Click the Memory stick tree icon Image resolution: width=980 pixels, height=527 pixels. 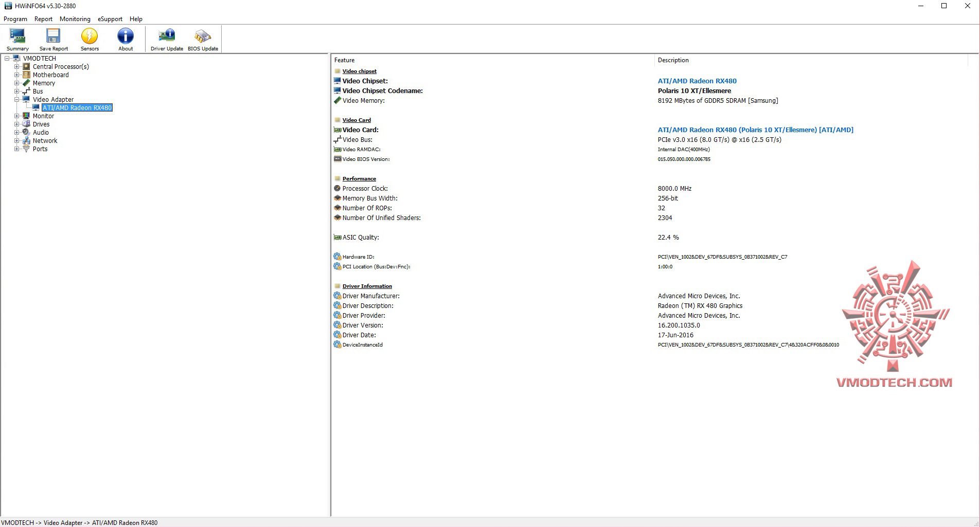tap(26, 83)
